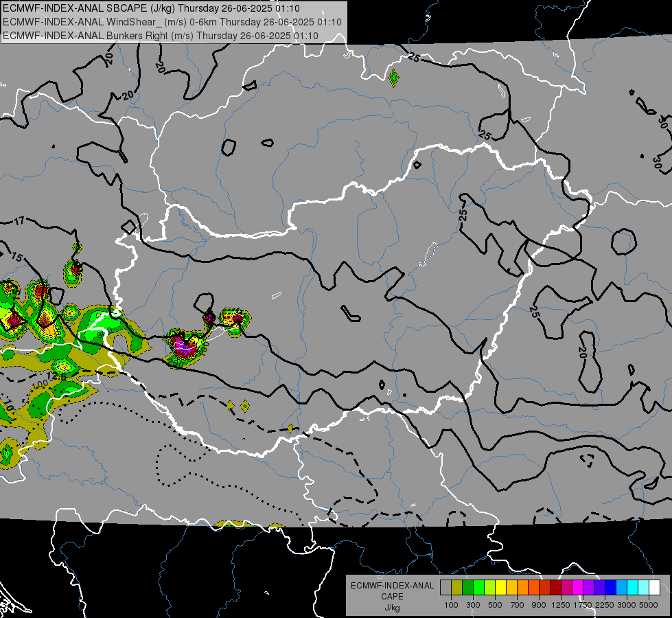Click the SBCAPE title line at top
This screenshot has width=672, height=618.
coord(151,8)
